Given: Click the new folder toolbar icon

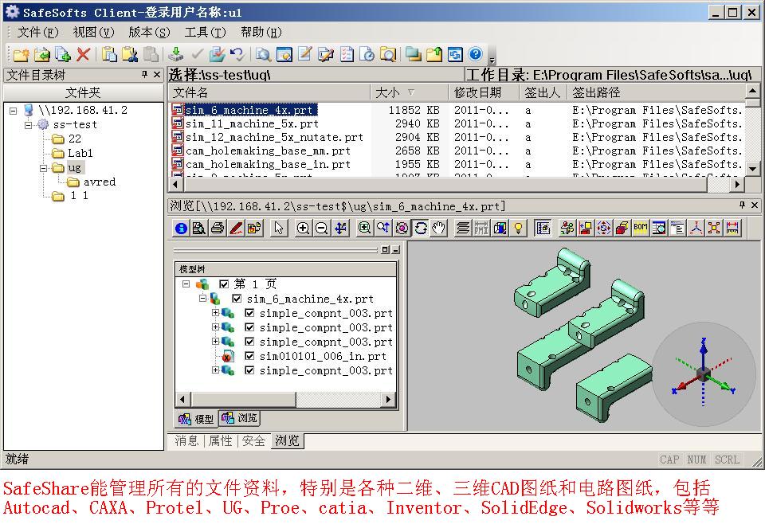Looking at the screenshot, I should [21, 54].
